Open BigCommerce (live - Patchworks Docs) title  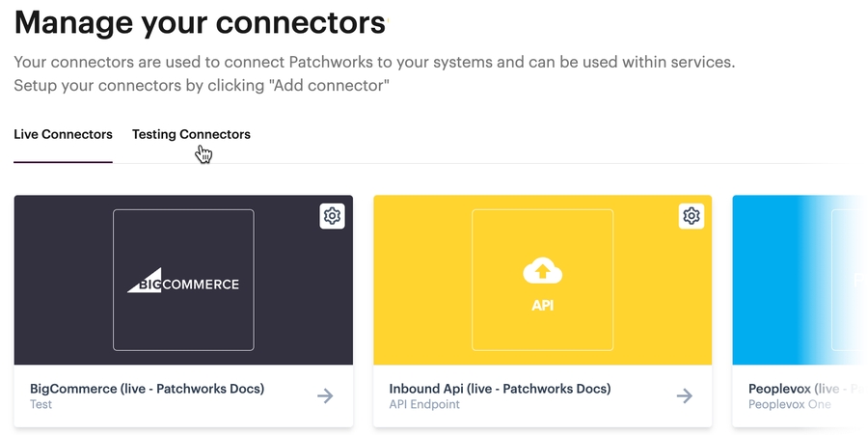[147, 389]
